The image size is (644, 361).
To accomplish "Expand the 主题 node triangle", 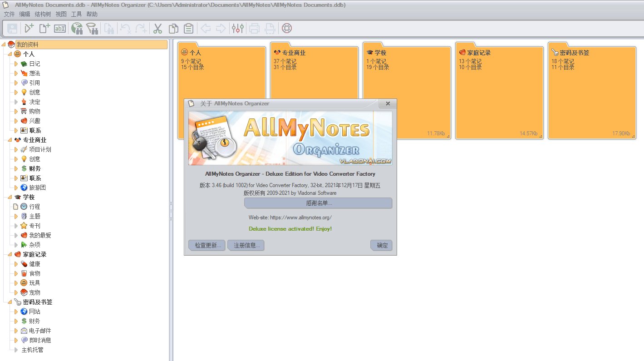I will point(16,216).
